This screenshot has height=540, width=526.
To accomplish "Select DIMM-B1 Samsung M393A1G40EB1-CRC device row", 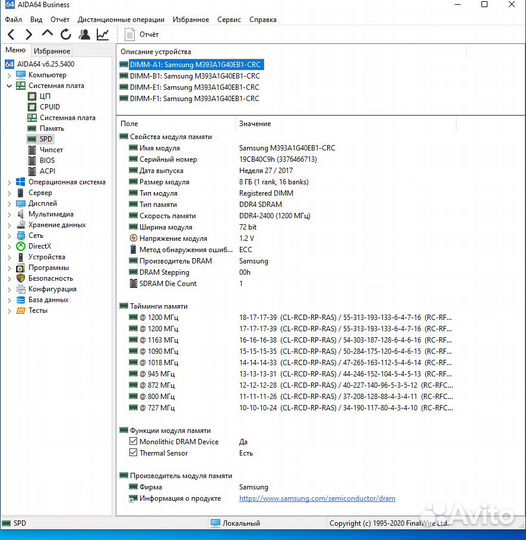I will tap(189, 76).
